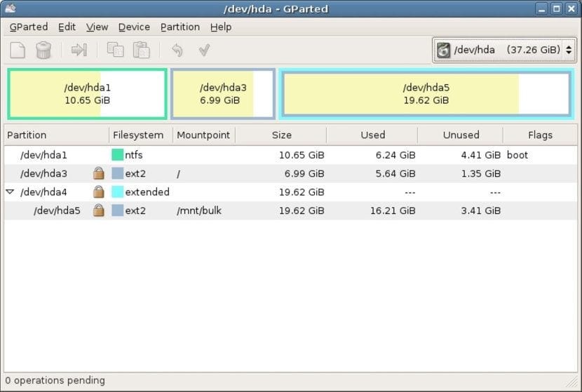Click the 10.65 GiB size cell

point(302,155)
